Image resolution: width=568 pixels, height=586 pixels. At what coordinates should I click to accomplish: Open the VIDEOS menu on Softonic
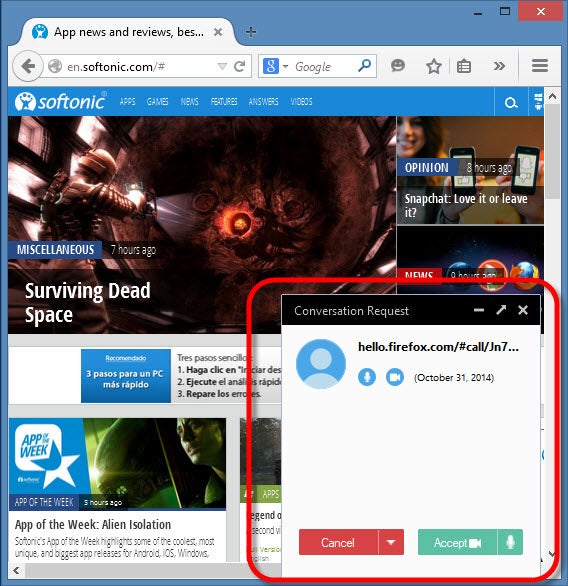click(301, 102)
